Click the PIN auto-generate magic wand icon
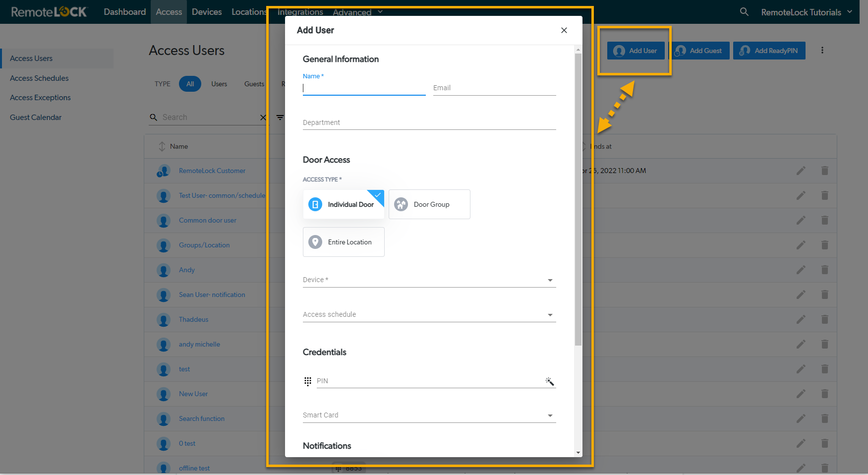 tap(549, 381)
